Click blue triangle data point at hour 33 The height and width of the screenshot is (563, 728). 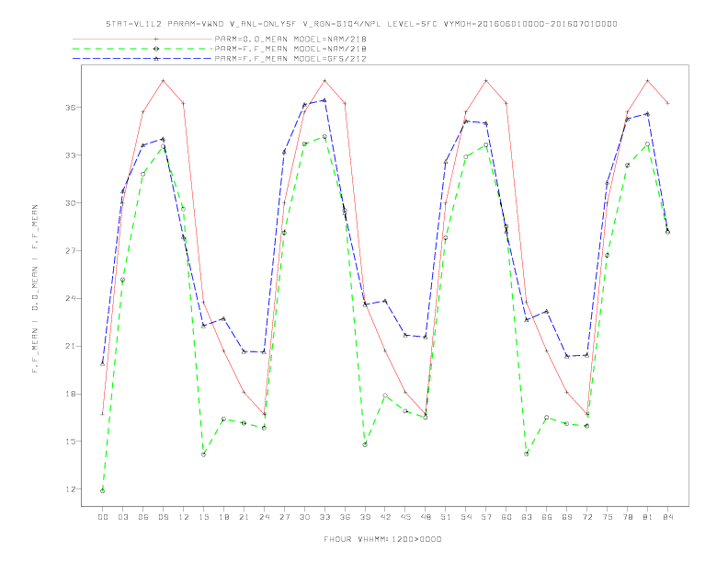tap(324, 100)
